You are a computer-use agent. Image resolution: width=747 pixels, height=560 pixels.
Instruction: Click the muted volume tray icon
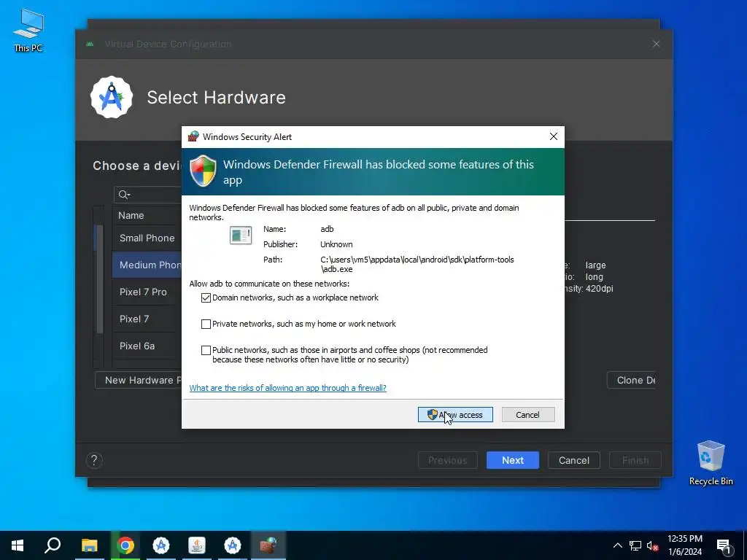point(653,545)
